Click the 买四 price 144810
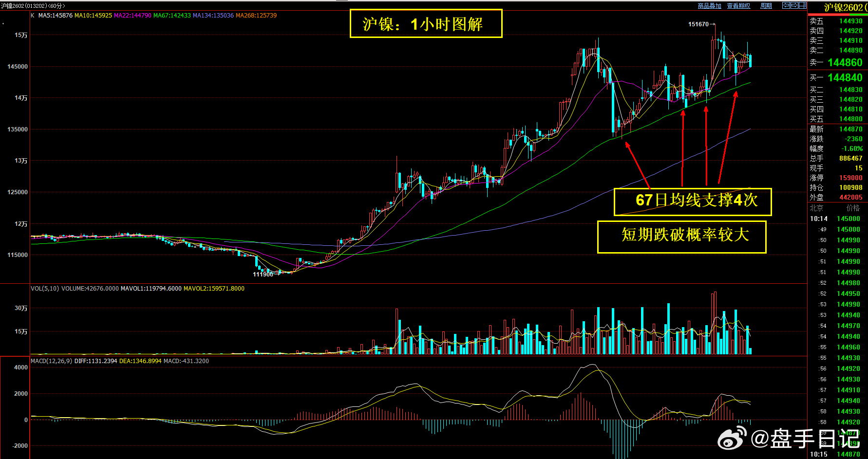 pos(851,109)
